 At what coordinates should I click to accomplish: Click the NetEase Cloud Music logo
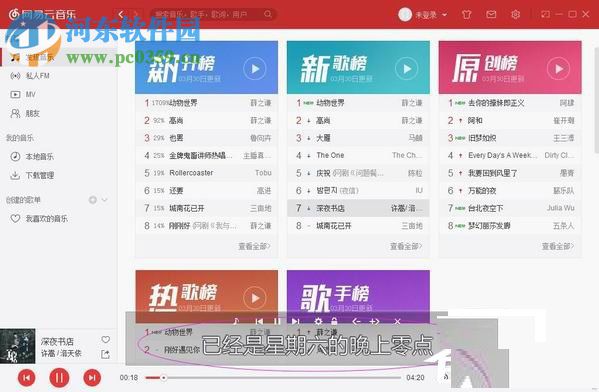tap(42, 15)
